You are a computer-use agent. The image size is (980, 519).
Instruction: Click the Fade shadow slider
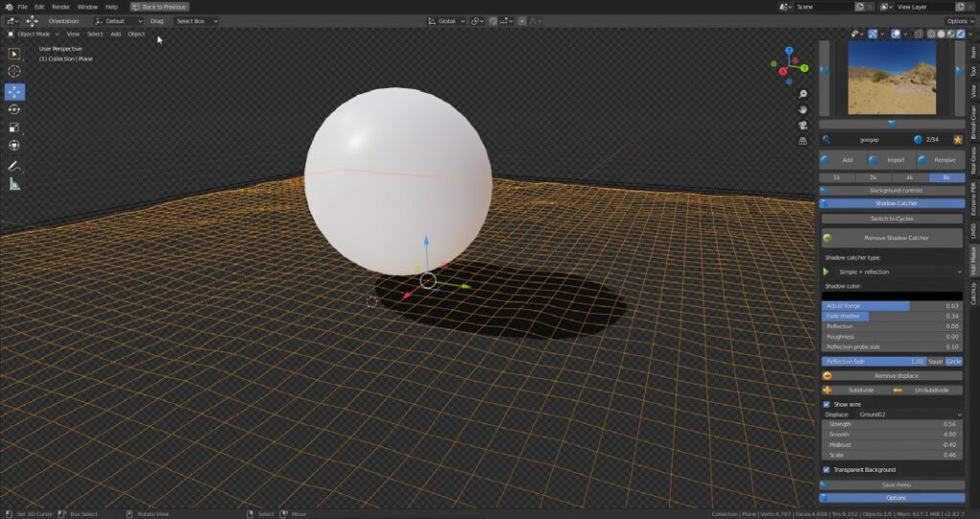892,316
